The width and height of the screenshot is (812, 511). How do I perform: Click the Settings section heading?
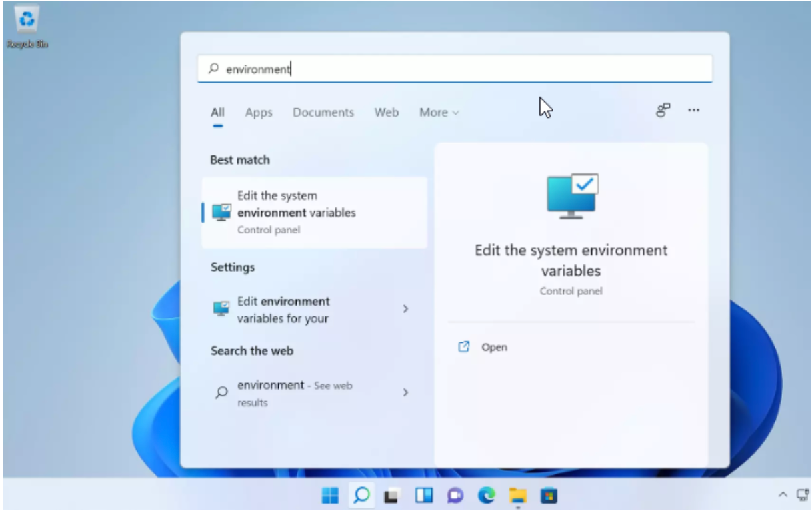pos(233,267)
